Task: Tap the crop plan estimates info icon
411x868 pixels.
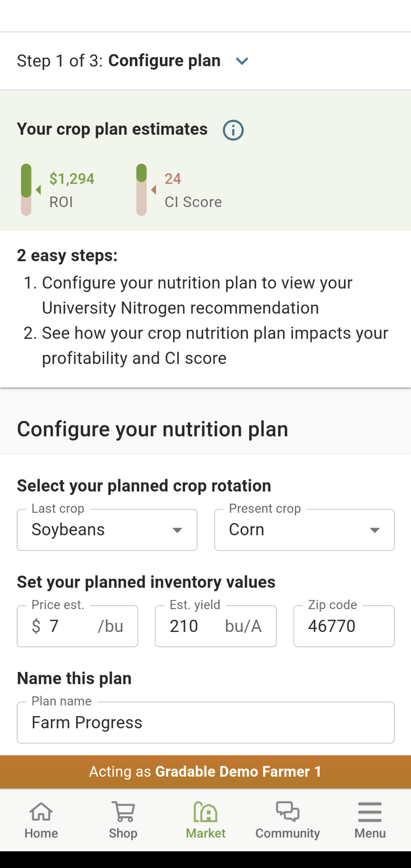Action: tap(233, 130)
